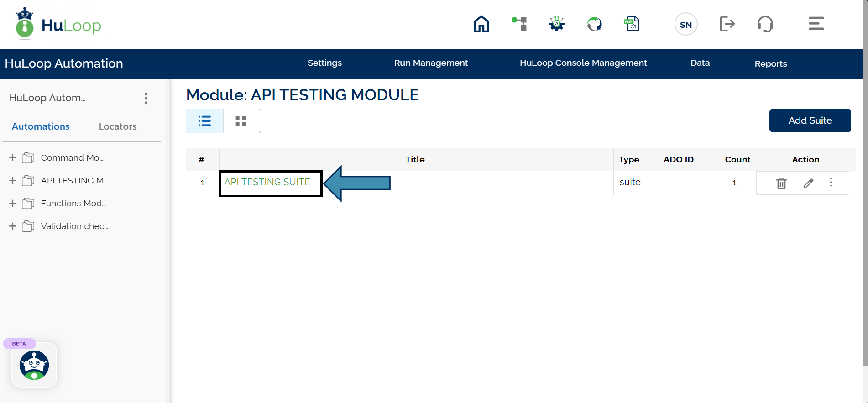The width and height of the screenshot is (868, 403).
Task: Click the Add Suite button
Action: (x=810, y=120)
